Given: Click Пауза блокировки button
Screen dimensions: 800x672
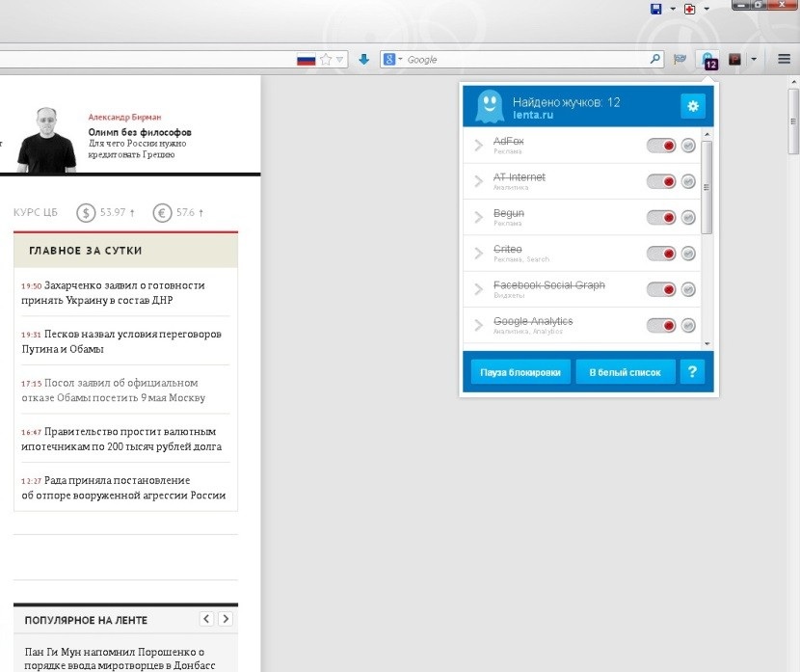Looking at the screenshot, I should click(x=520, y=372).
